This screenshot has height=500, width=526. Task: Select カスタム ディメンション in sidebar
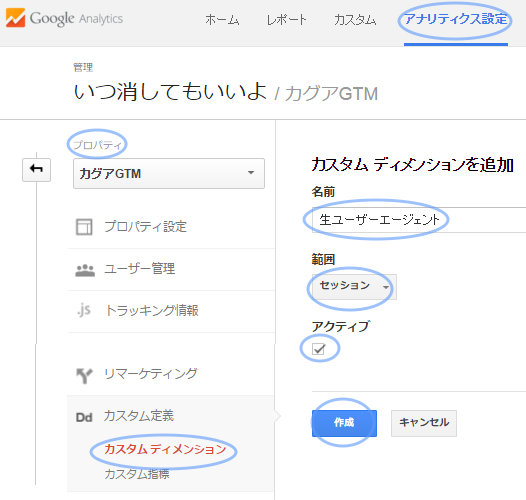pyautogui.click(x=165, y=449)
